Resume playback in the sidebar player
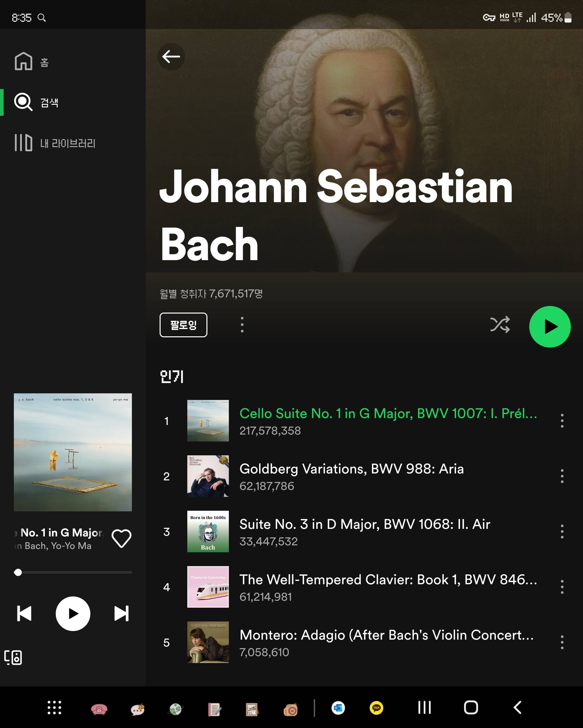The width and height of the screenshot is (583, 728). [73, 614]
